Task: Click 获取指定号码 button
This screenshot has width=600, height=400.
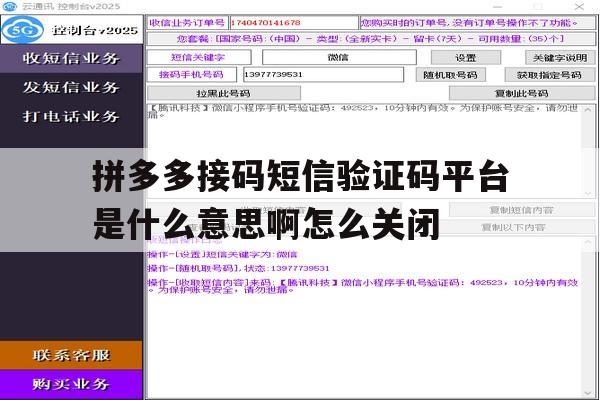Action: tap(549, 75)
